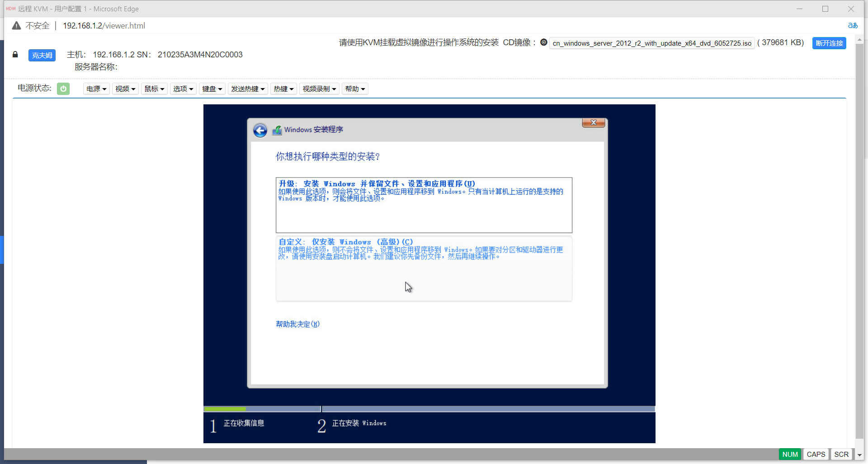The height and width of the screenshot is (464, 868).
Task: Open the 鼠标 dropdown menu
Action: (x=154, y=89)
